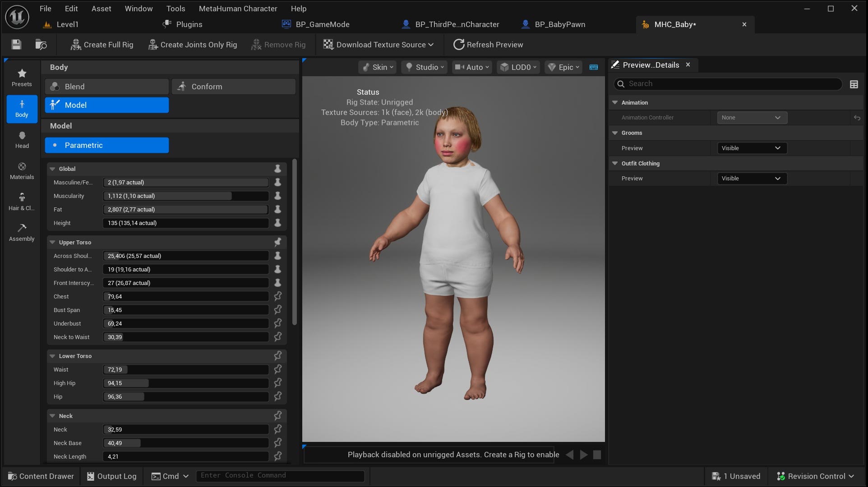This screenshot has height=487, width=868.
Task: Open MetaHuman Character menu
Action: (x=238, y=9)
